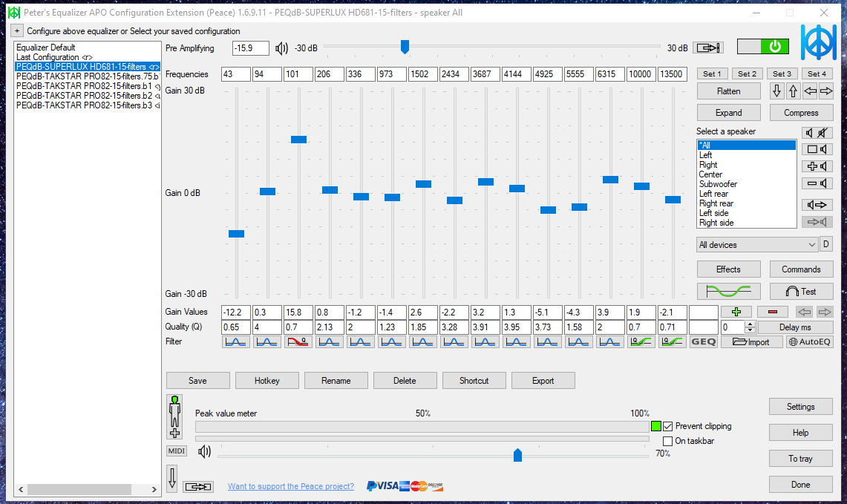This screenshot has height=504, width=847.
Task: Click the To tray button
Action: pyautogui.click(x=800, y=459)
